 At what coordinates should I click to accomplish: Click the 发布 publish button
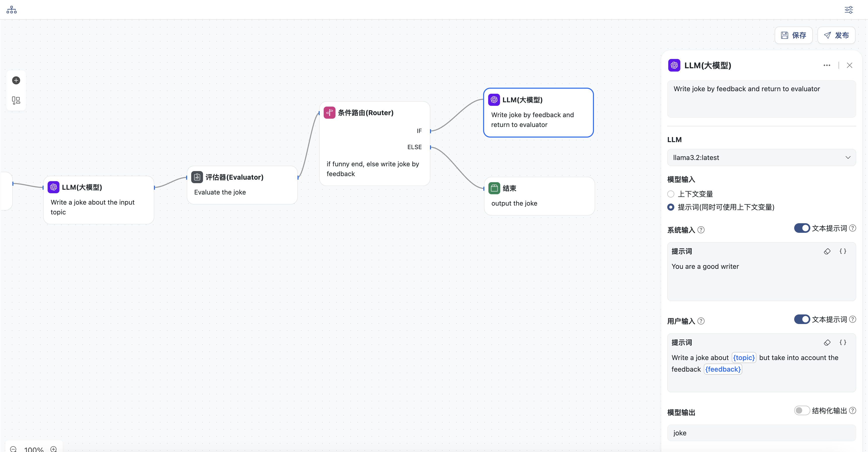coord(836,35)
